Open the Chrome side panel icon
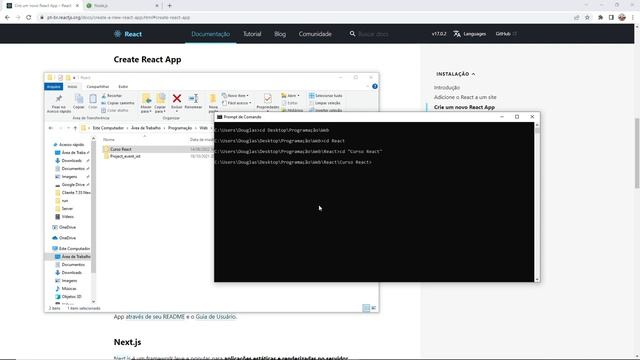640x360 pixels. (611, 18)
